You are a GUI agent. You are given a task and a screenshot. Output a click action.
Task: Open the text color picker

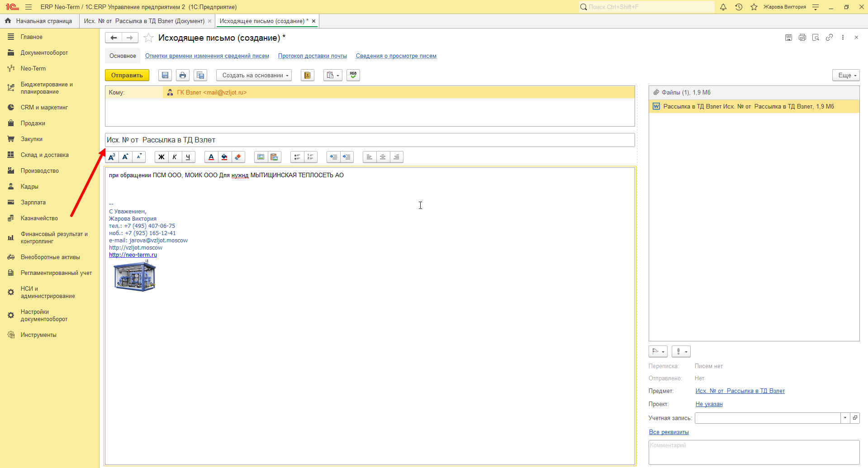coord(211,157)
